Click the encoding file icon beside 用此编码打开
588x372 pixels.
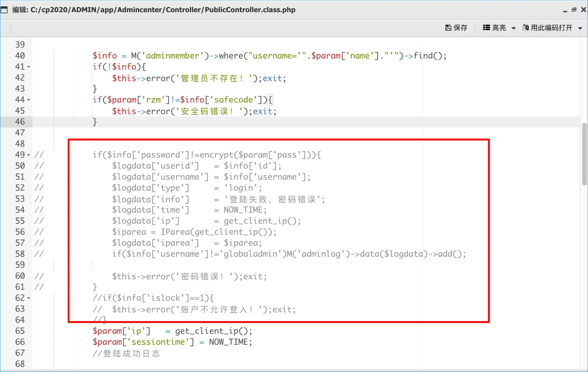coord(525,28)
